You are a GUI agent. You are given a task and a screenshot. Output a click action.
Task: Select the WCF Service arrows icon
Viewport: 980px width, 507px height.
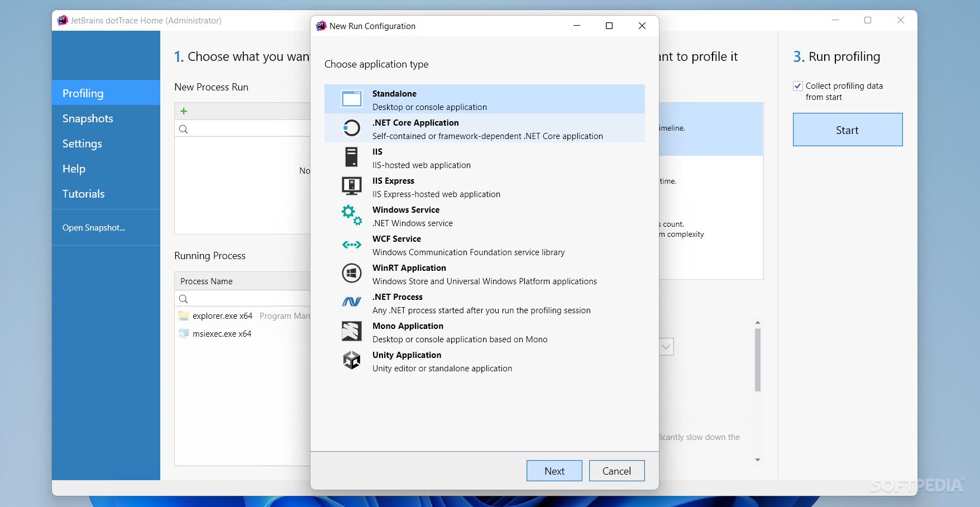(352, 245)
